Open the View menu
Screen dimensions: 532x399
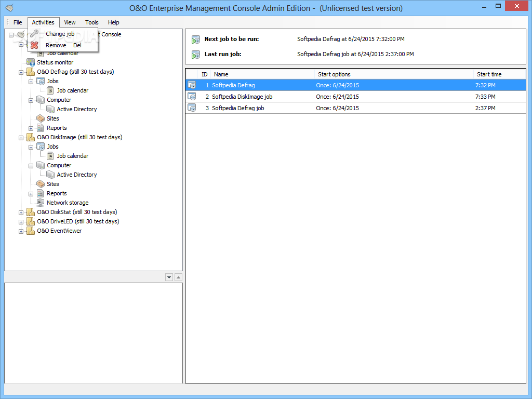(x=70, y=22)
